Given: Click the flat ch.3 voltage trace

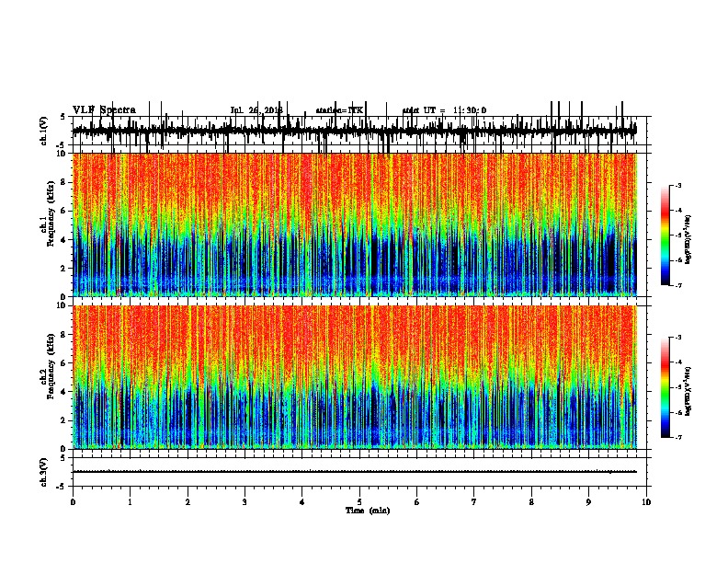Looking at the screenshot, I should pos(355,472).
